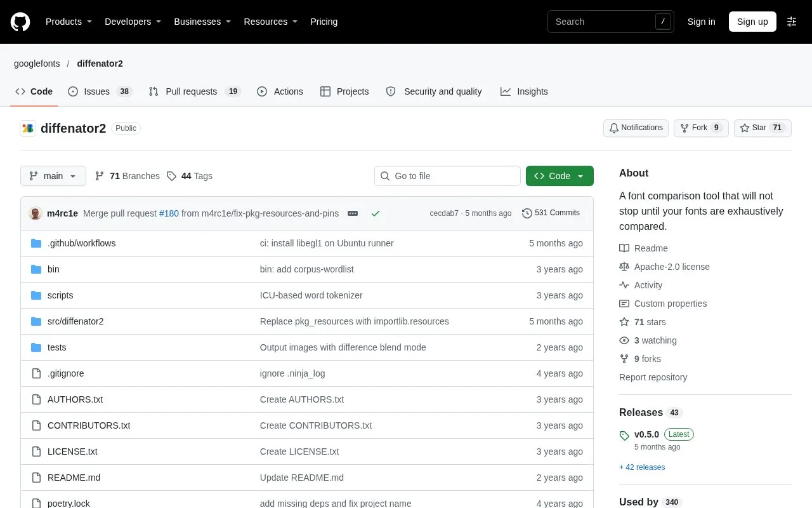Open the Products dropdown menu

69,22
